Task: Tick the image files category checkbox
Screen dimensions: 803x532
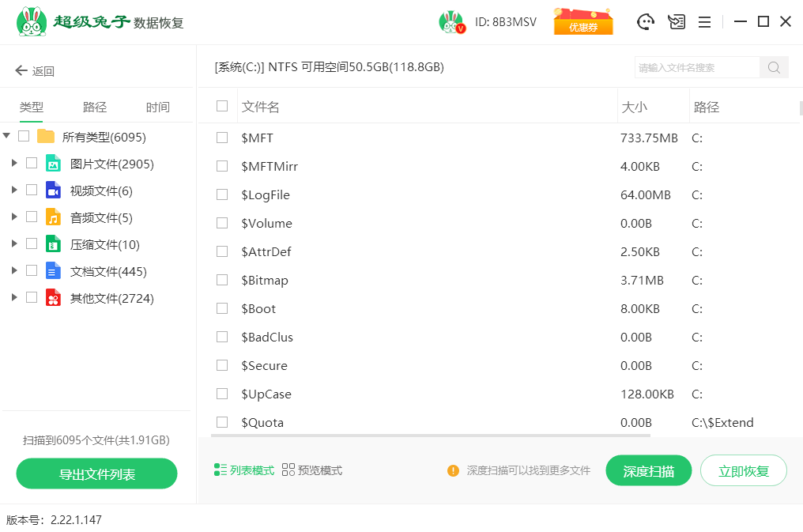Action: [32, 163]
